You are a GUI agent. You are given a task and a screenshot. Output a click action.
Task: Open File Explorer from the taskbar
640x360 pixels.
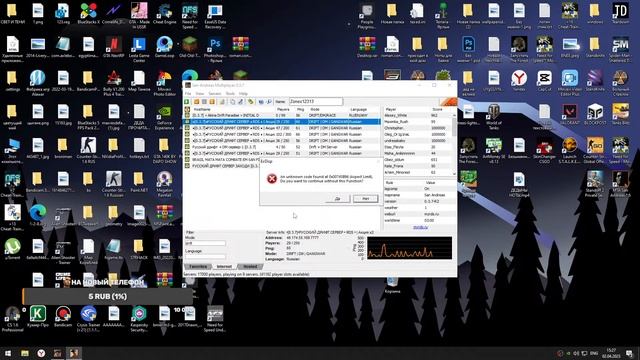(x=25, y=353)
